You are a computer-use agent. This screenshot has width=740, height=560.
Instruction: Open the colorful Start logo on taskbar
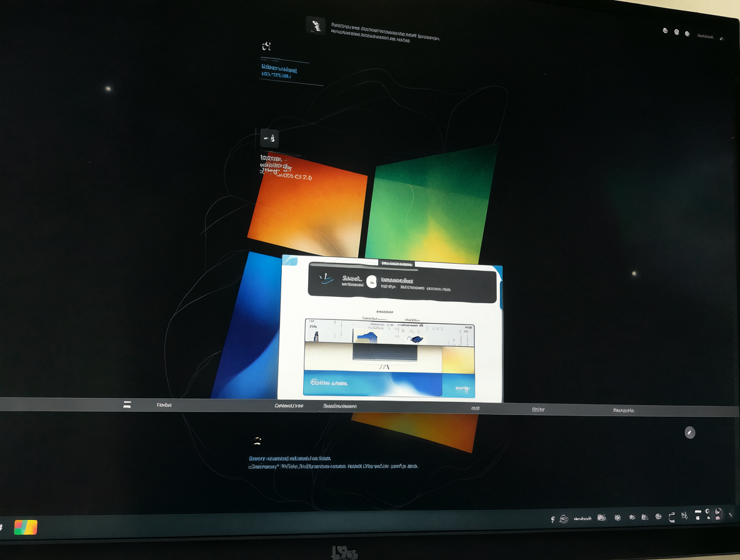[x=26, y=527]
